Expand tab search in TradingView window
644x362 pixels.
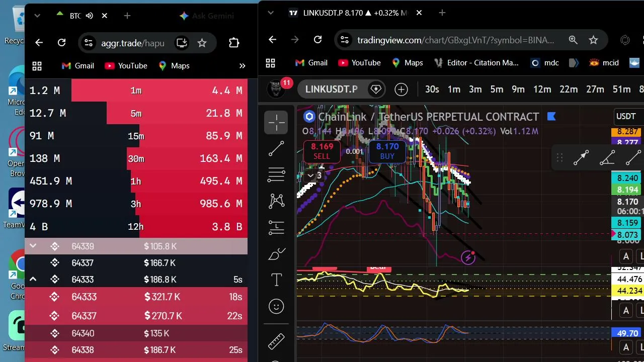click(x=271, y=12)
